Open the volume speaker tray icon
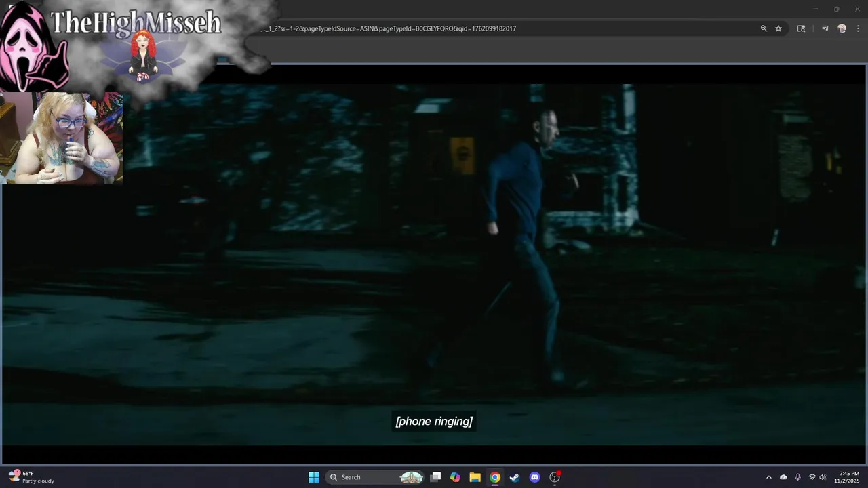The image size is (868, 488). pyautogui.click(x=823, y=477)
